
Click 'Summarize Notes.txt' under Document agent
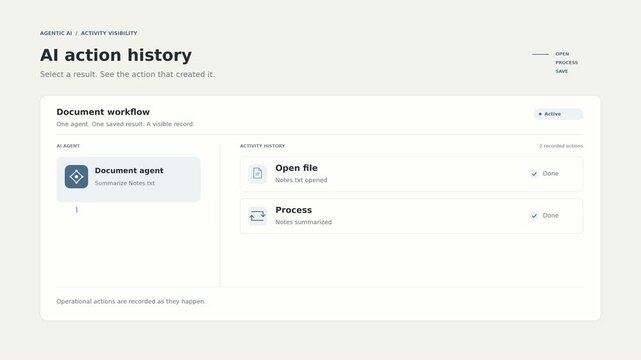125,183
